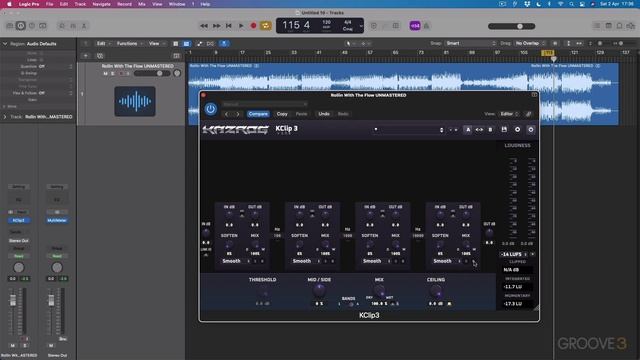Click the global MIX knob
640x360 pixels.
[x=379, y=291]
